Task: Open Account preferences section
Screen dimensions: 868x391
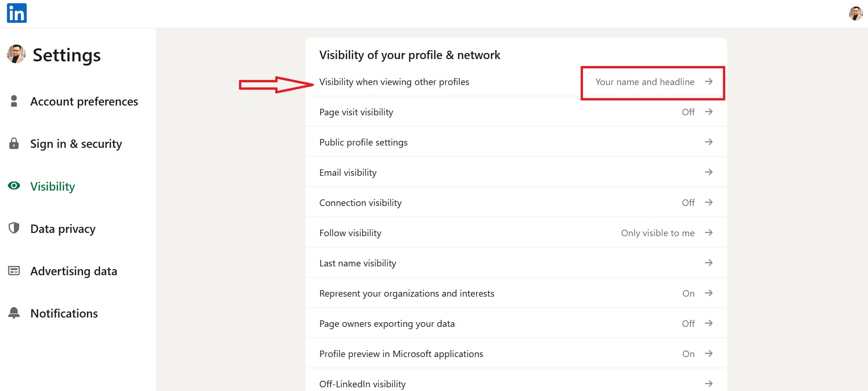Action: coord(84,101)
